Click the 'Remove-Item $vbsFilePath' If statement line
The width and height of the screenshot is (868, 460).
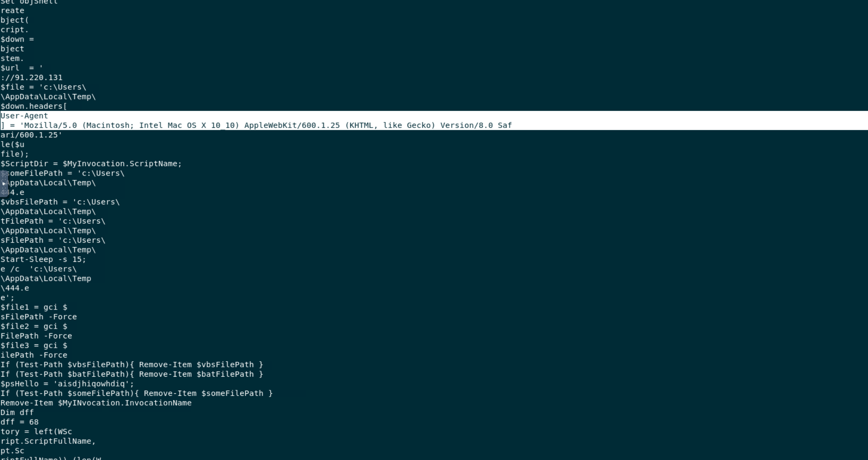tap(132, 364)
